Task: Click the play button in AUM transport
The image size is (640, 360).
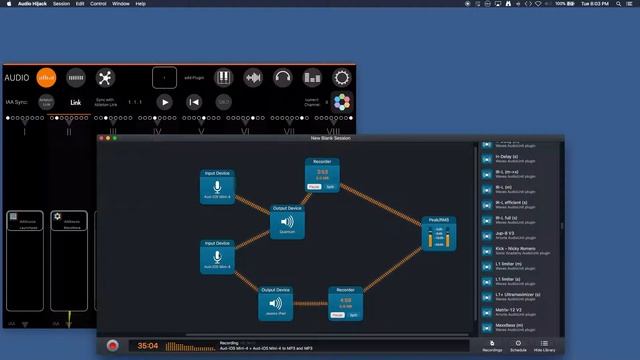Action: click(x=164, y=102)
